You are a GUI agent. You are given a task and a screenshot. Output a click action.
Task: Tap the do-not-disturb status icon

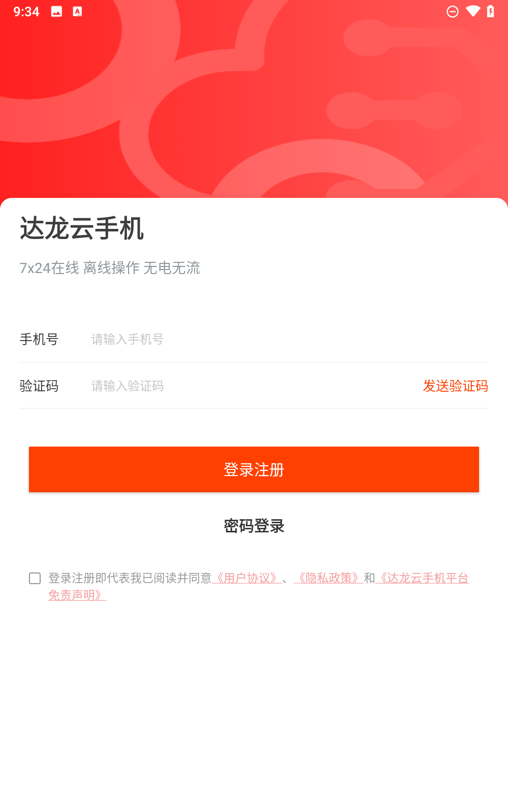point(452,12)
